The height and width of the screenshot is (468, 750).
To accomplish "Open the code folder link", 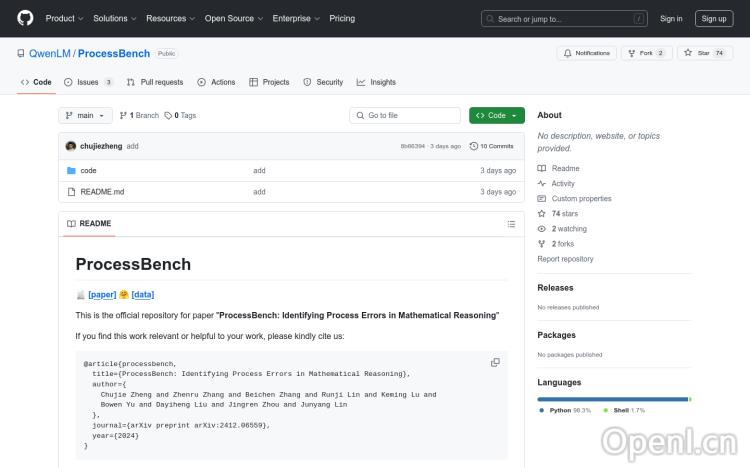I will (x=88, y=170).
